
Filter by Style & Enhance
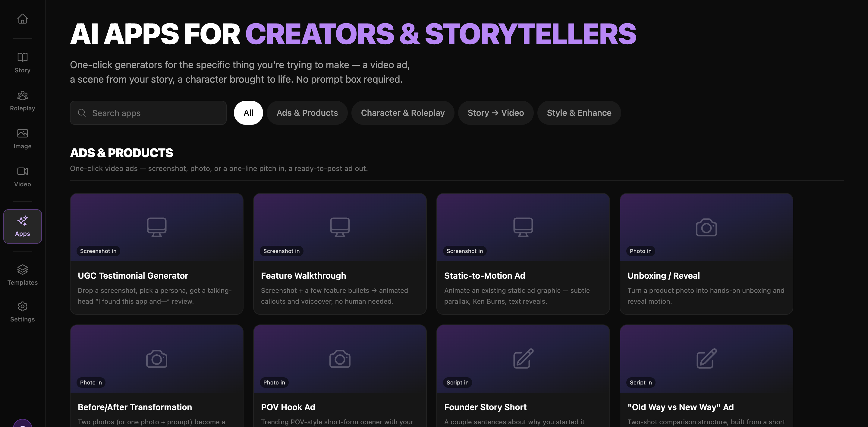(x=579, y=113)
